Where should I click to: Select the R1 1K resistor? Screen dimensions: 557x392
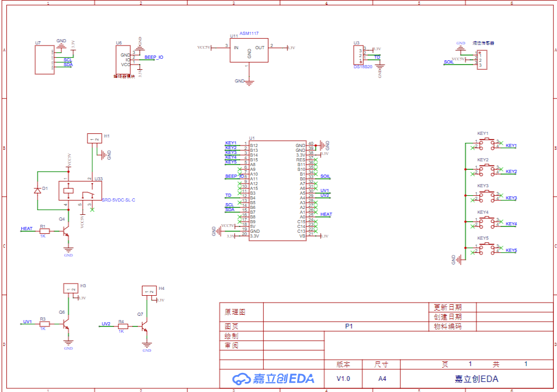pyautogui.click(x=44, y=231)
